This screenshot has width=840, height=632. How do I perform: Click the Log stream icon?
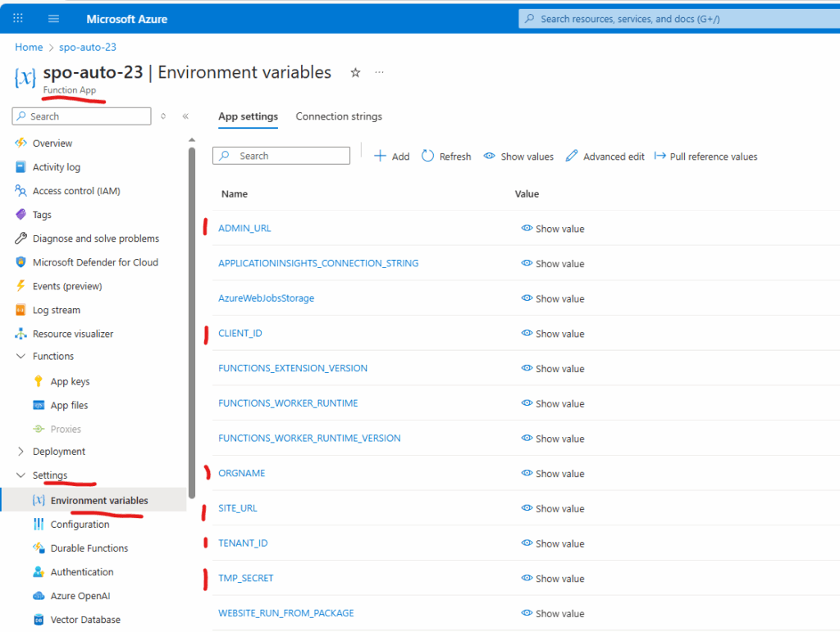tap(21, 310)
